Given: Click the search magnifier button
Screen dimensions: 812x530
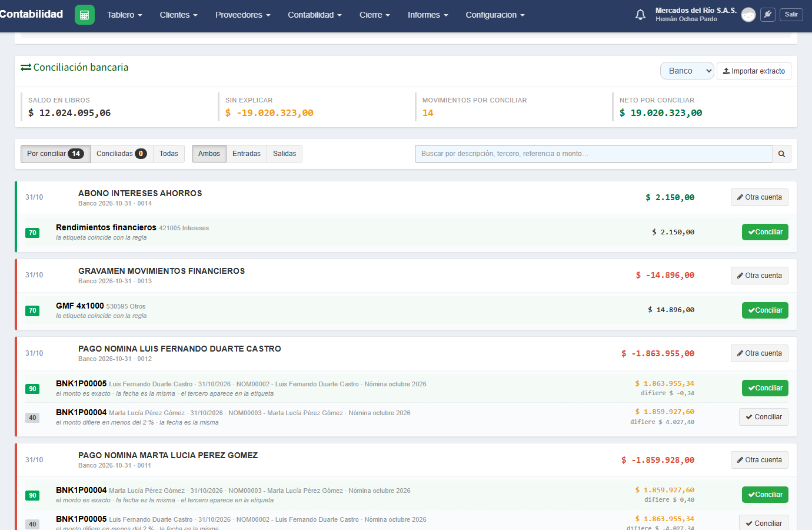Looking at the screenshot, I should pos(781,154).
